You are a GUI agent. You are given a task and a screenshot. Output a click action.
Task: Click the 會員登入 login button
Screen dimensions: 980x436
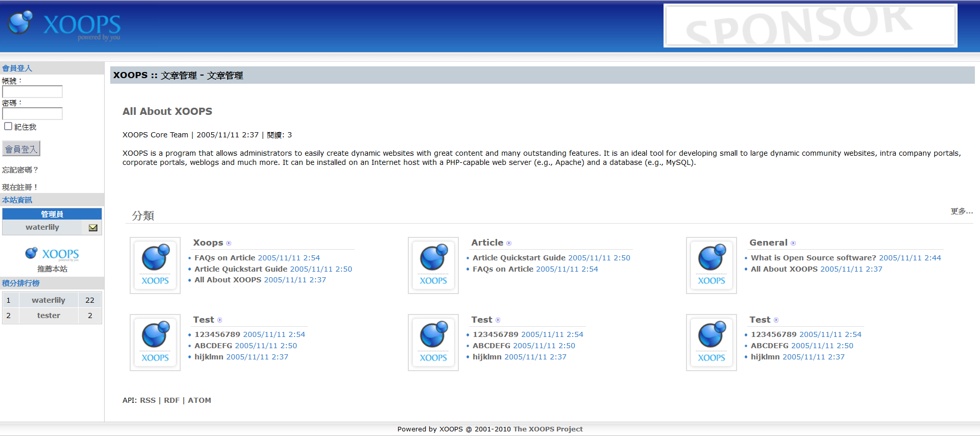pos(21,149)
